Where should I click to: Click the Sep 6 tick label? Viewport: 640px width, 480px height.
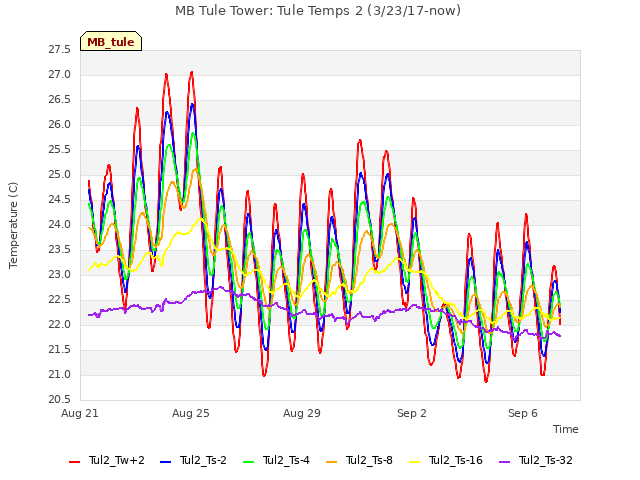pyautogui.click(x=523, y=413)
